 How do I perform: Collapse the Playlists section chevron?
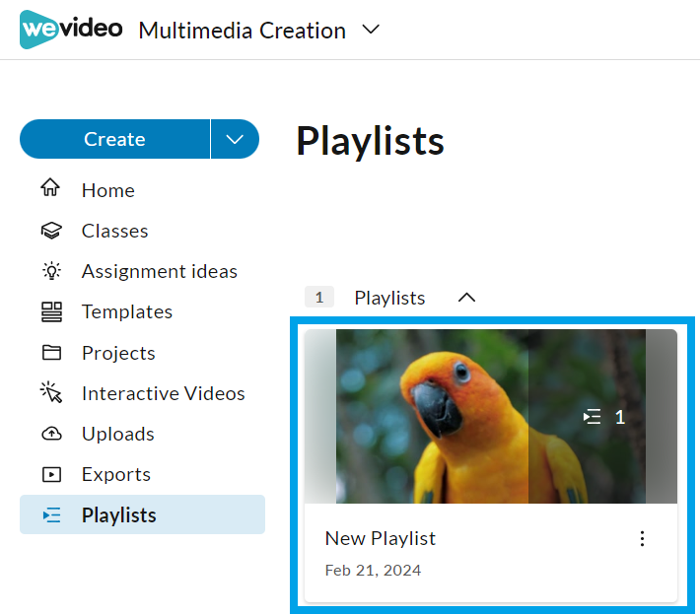click(x=467, y=297)
